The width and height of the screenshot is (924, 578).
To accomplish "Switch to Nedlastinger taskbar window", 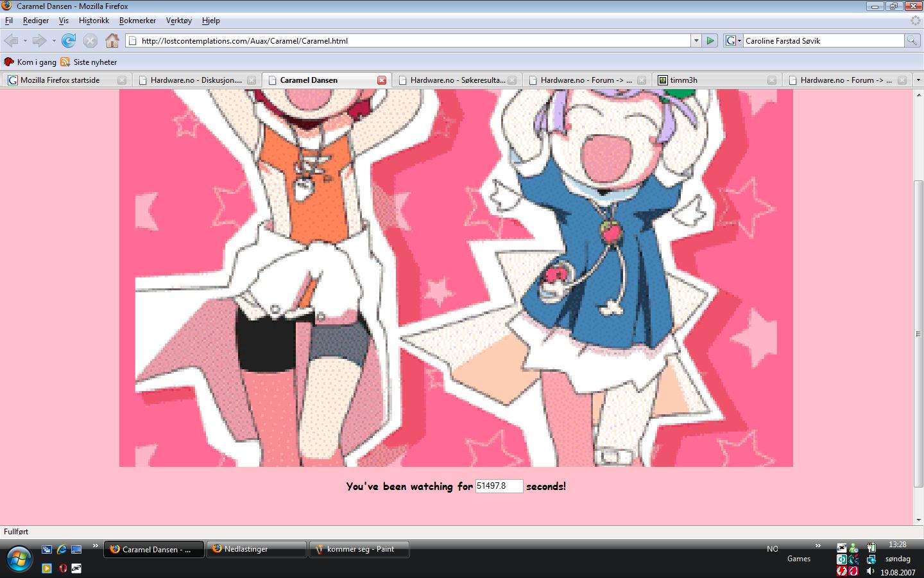I will 257,549.
